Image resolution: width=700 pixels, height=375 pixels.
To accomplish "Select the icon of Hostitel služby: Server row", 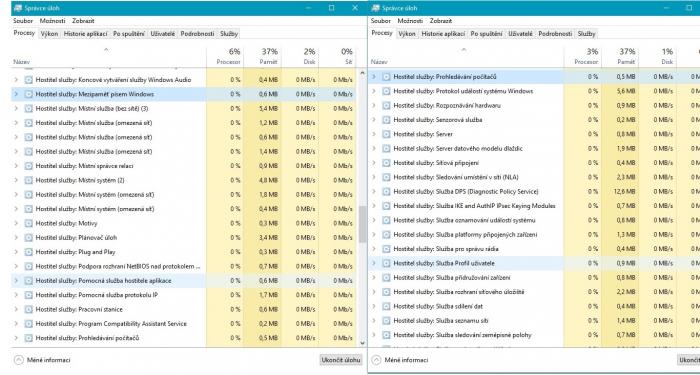I will point(386,134).
